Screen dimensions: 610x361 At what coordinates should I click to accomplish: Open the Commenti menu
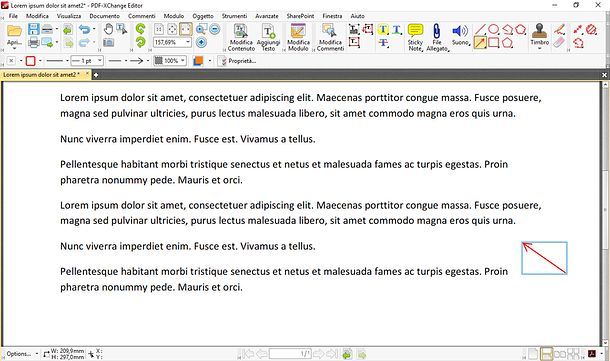[x=142, y=16]
